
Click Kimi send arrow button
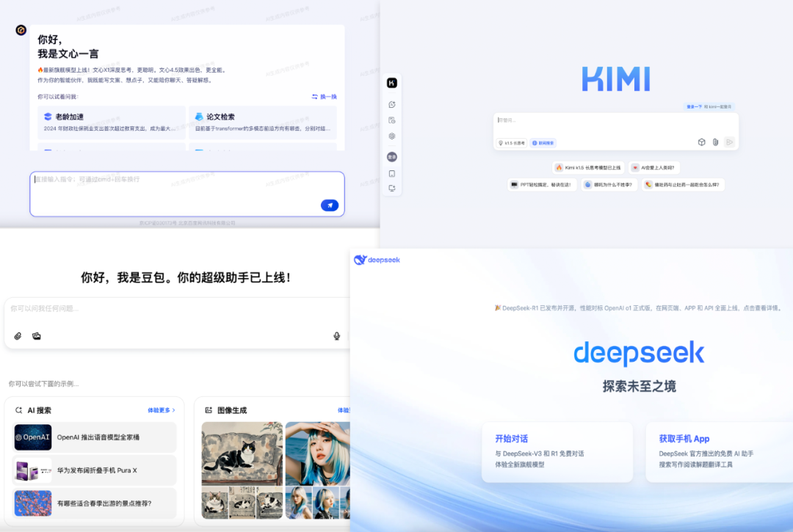click(729, 142)
